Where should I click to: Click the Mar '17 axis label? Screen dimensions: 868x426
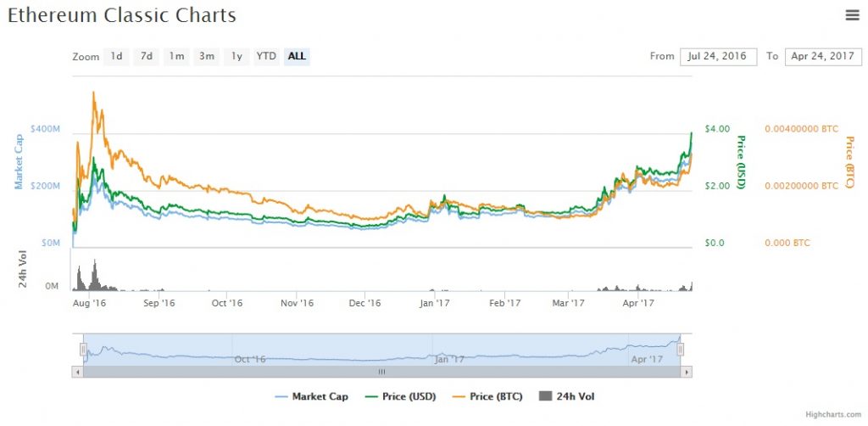tap(569, 303)
